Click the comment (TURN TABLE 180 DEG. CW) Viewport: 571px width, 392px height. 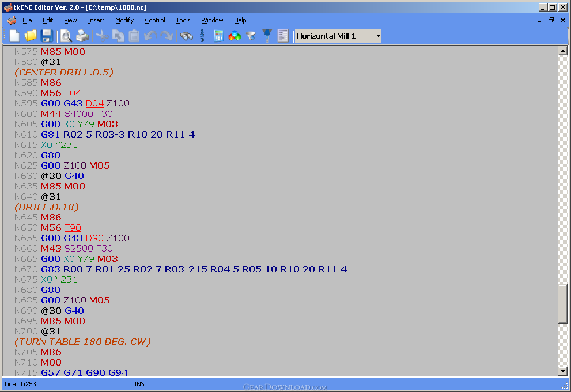tap(82, 342)
